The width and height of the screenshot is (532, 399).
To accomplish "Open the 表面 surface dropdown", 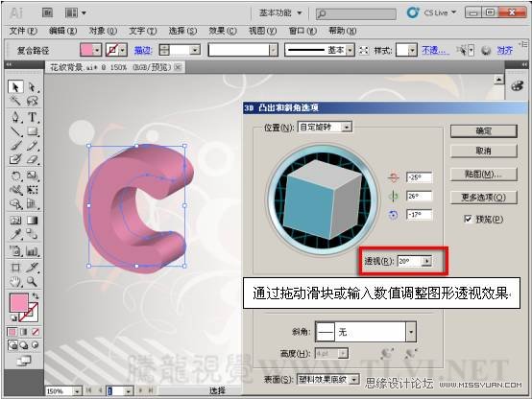I will click(x=354, y=380).
